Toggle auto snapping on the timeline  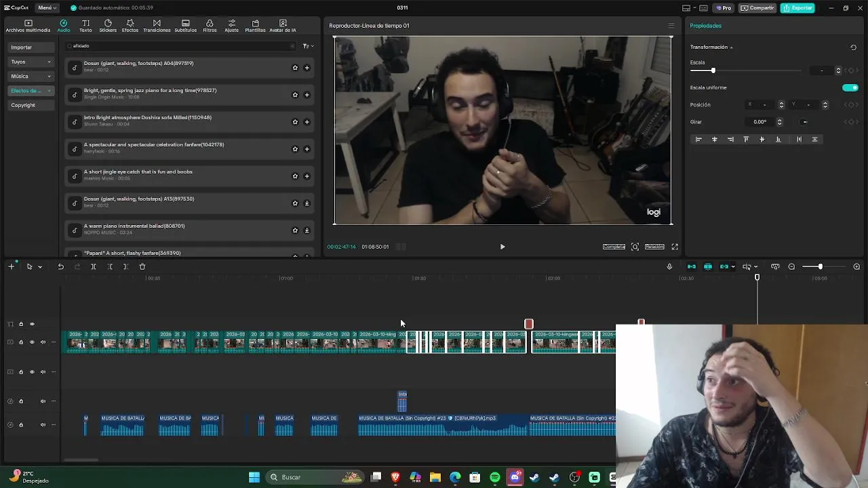(x=708, y=267)
